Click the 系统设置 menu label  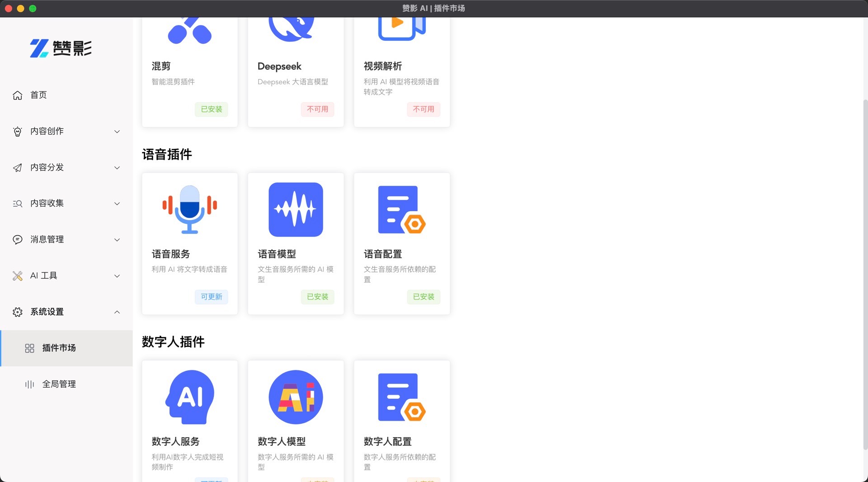pos(47,312)
